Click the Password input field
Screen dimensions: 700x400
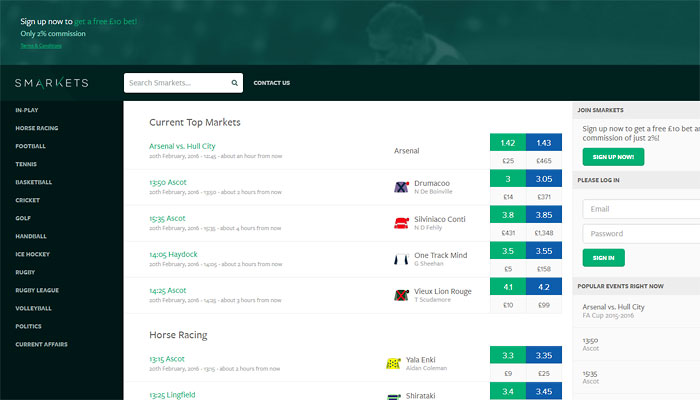point(641,233)
